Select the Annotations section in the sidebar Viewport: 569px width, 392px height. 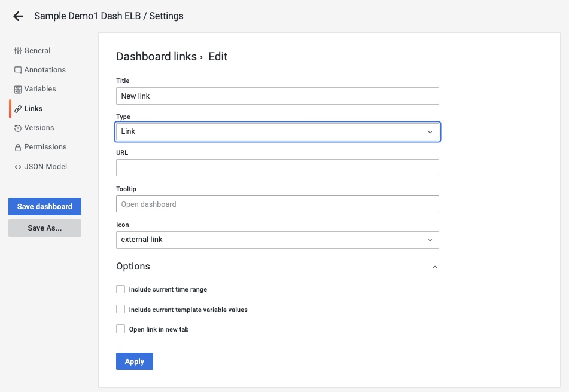(x=40, y=69)
